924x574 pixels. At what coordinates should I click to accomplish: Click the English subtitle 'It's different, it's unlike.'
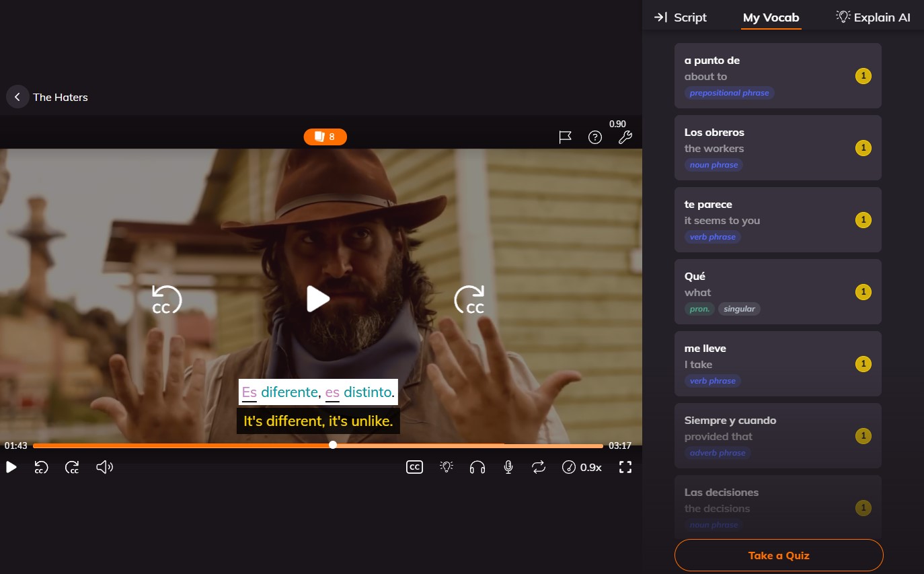(x=318, y=421)
